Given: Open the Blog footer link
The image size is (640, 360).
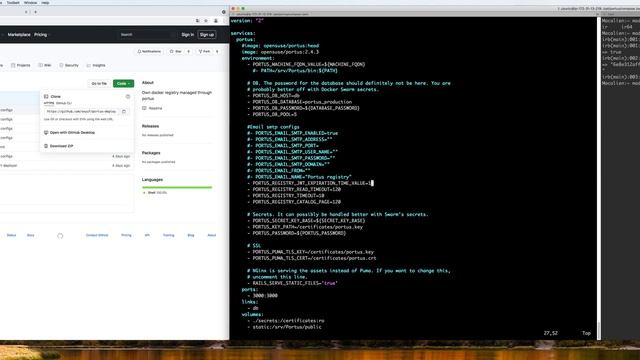Looking at the screenshot, I should click(x=191, y=235).
